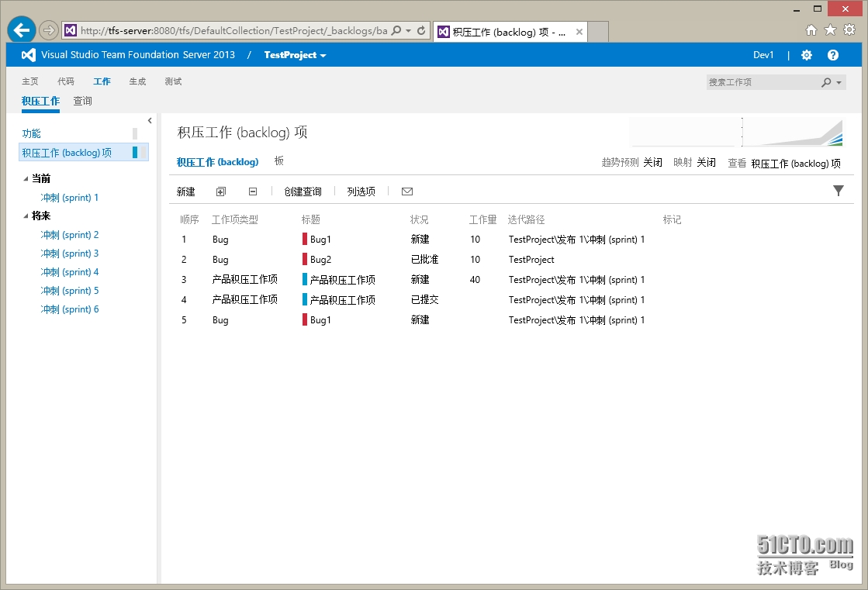868x590 pixels.
Task: Select the Bug2 row title
Action: pyautogui.click(x=320, y=260)
